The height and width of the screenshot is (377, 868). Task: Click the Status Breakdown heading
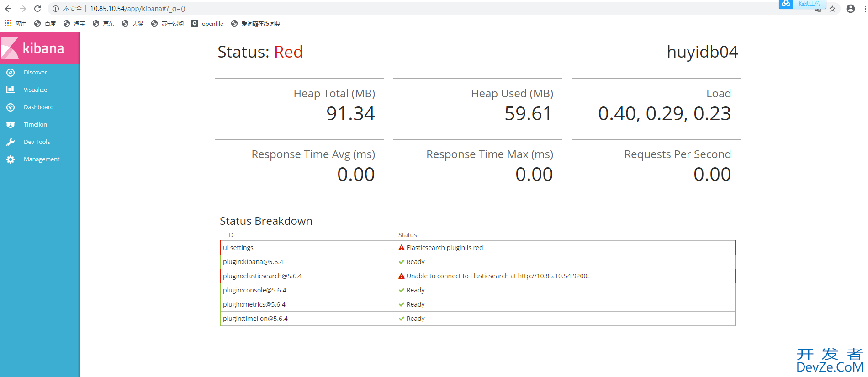click(266, 221)
